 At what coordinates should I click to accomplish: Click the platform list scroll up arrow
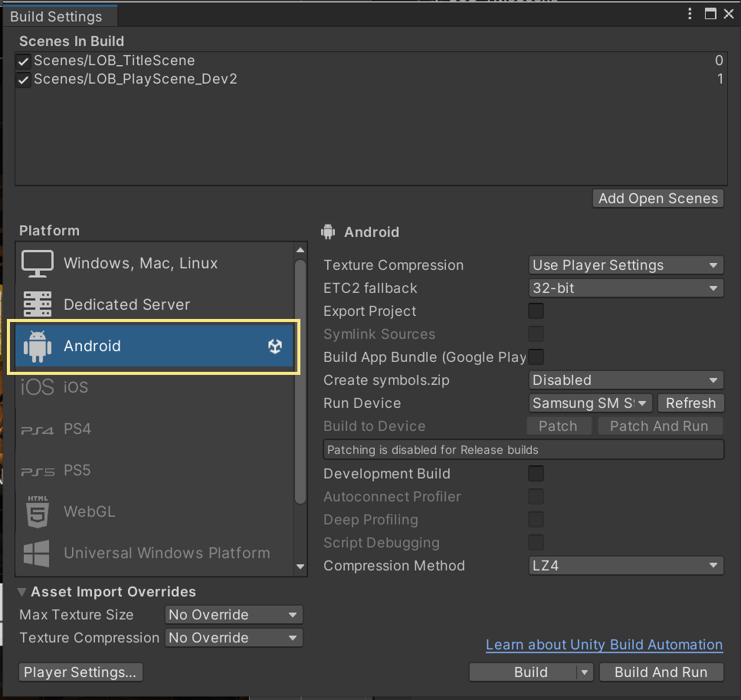[300, 250]
